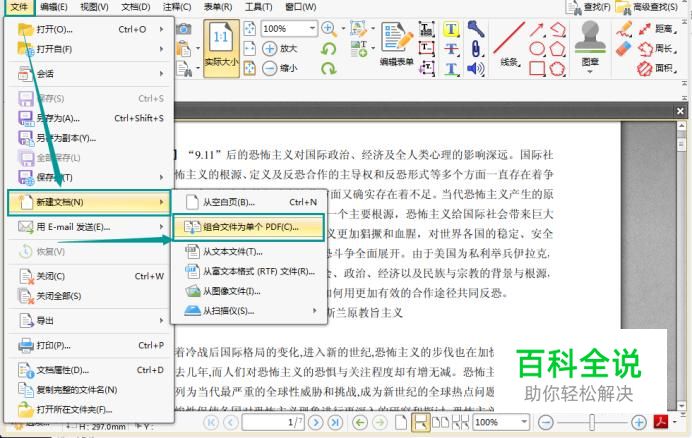Select the pencil drawing tool
The width and height of the screenshot is (692, 438).
(x=624, y=29)
